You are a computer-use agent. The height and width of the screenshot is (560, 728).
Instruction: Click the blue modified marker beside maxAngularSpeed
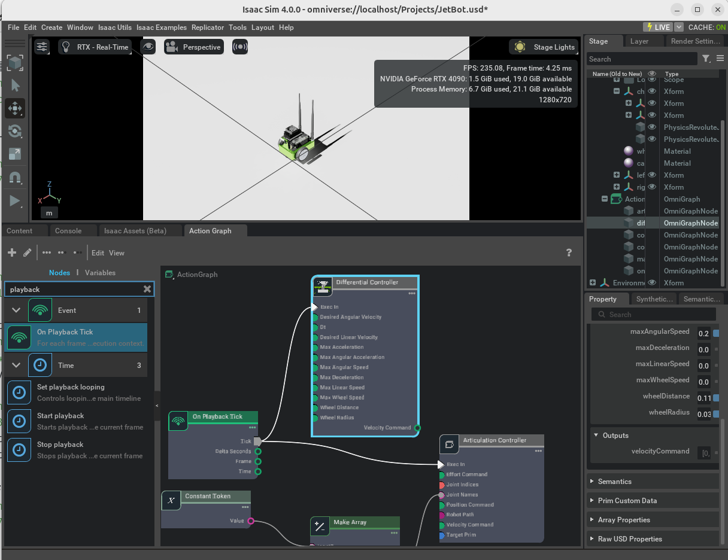coord(716,333)
